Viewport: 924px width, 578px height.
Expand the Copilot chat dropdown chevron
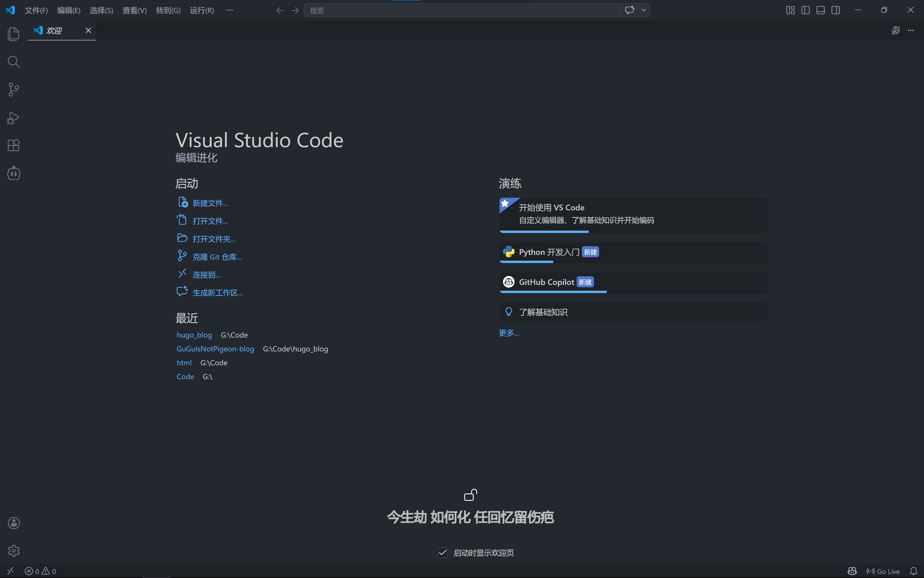(643, 10)
